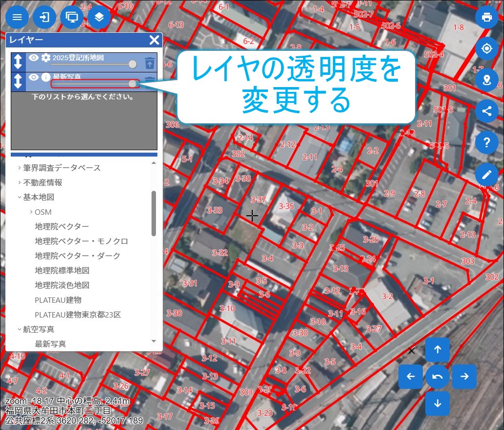Open the layers stack icon button
The height and width of the screenshot is (430, 504).
99,18
